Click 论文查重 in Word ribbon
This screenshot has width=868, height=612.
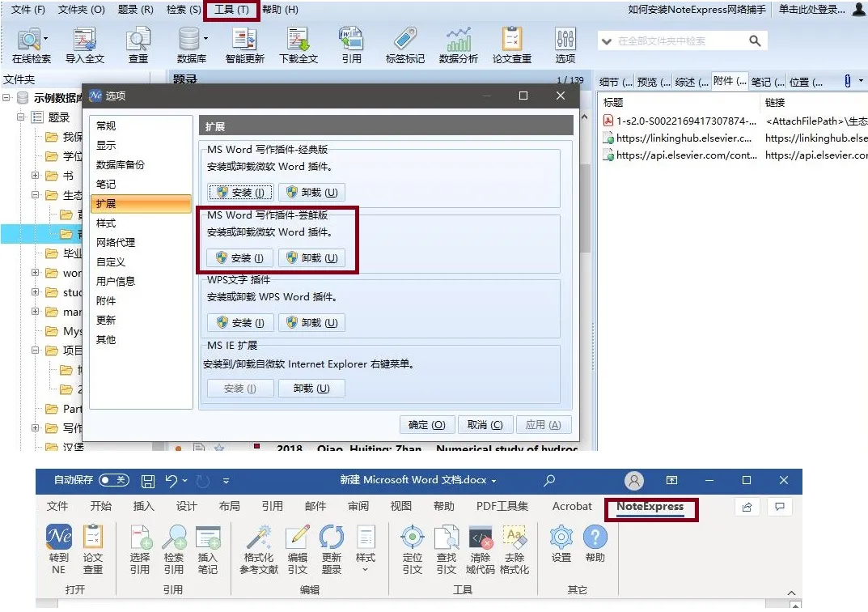coord(93,549)
